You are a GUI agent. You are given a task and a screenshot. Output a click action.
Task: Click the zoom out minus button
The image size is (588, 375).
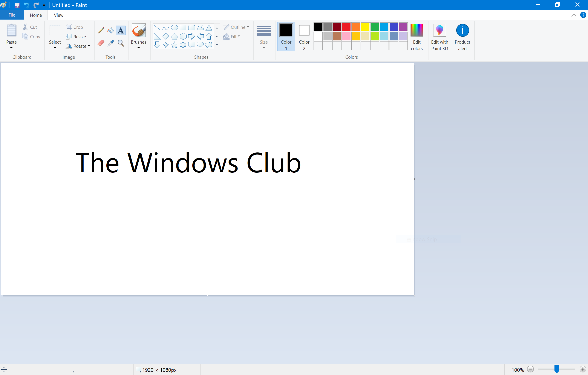tap(530, 369)
